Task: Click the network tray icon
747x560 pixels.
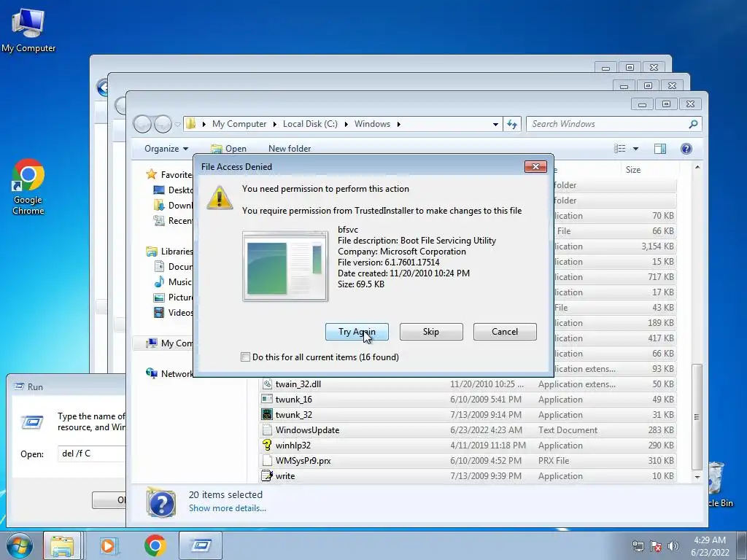Action: [638, 546]
